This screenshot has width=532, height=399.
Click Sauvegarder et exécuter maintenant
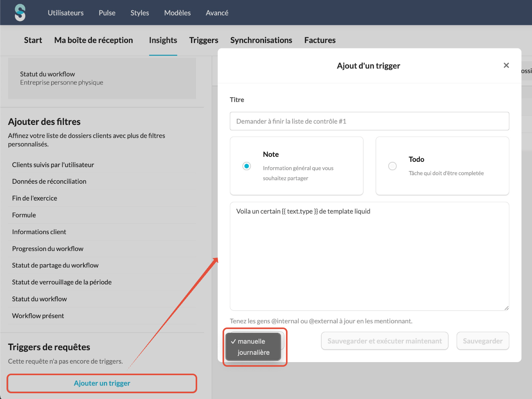pos(385,341)
